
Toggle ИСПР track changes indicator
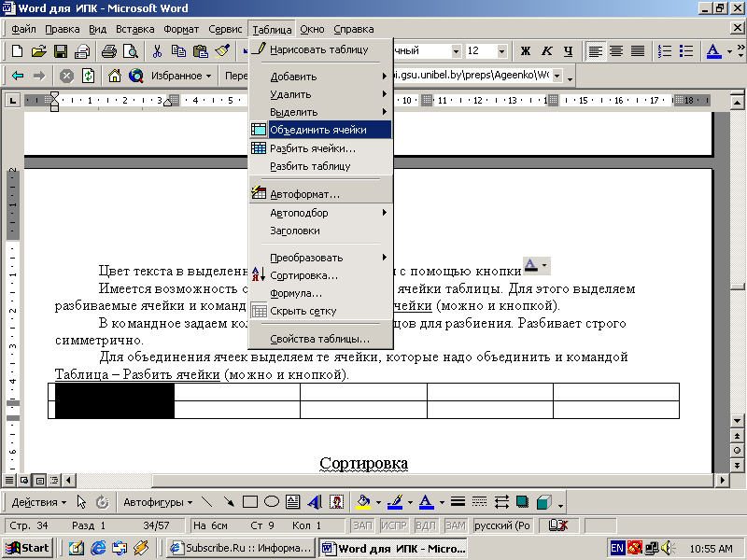click(394, 525)
